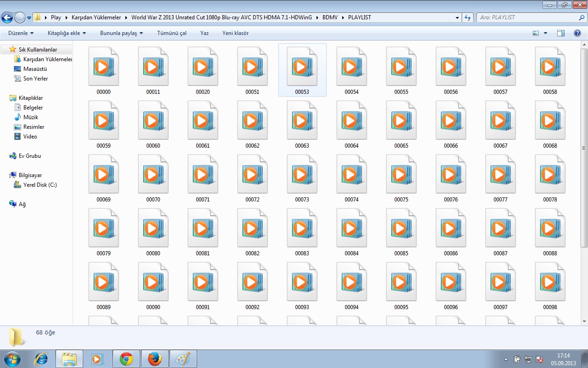Go forward with the Forward arrow button
Screen dimensions: 588x368
[x=20, y=17]
